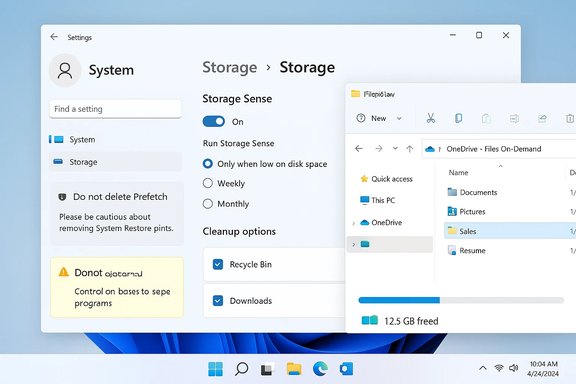Turn off the Storage Sense toggle

[x=214, y=121]
